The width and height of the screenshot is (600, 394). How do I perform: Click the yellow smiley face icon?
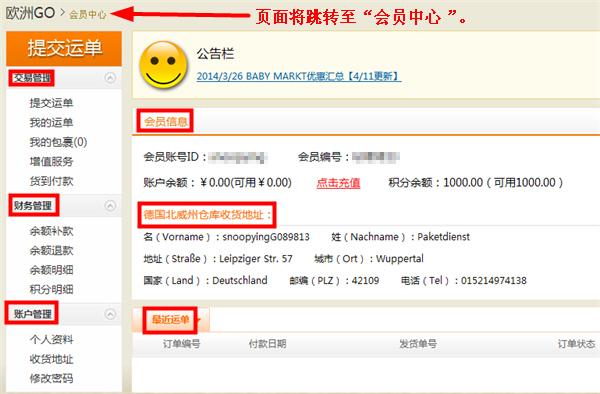[163, 65]
